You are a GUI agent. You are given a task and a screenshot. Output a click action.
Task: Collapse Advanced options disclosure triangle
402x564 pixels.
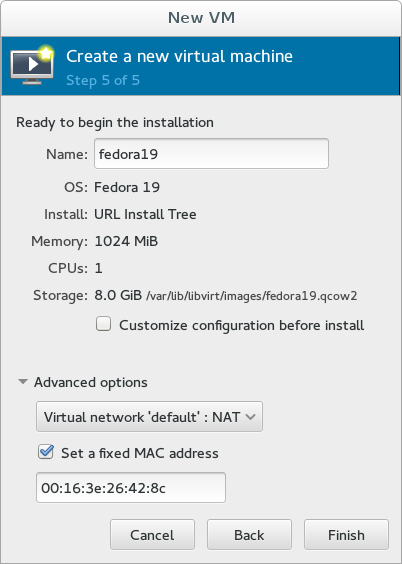click(23, 382)
